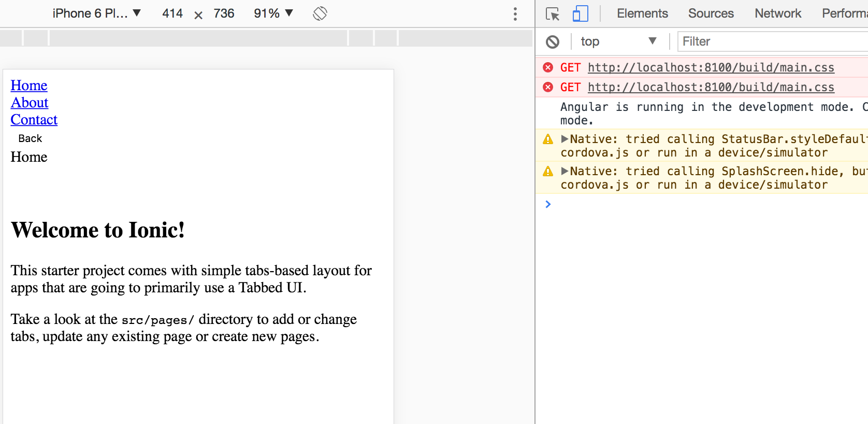The height and width of the screenshot is (424, 868).
Task: Open the first main.css URL link
Action: tap(711, 67)
